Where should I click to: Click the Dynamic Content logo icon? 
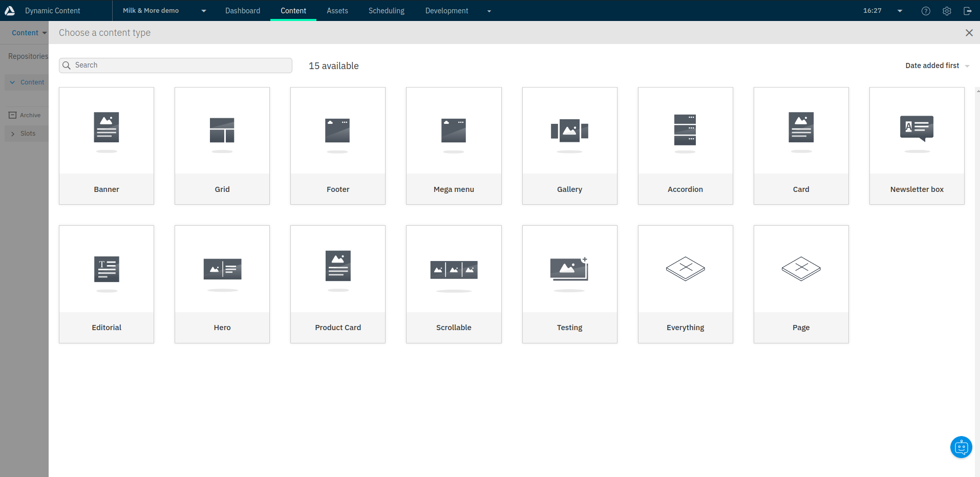click(x=10, y=10)
